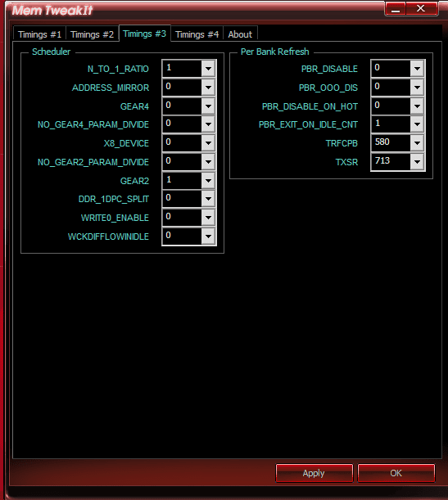Screen dimensions: 448x500
Task: Expand the GEAR2 dropdown arrow
Action: click(208, 181)
